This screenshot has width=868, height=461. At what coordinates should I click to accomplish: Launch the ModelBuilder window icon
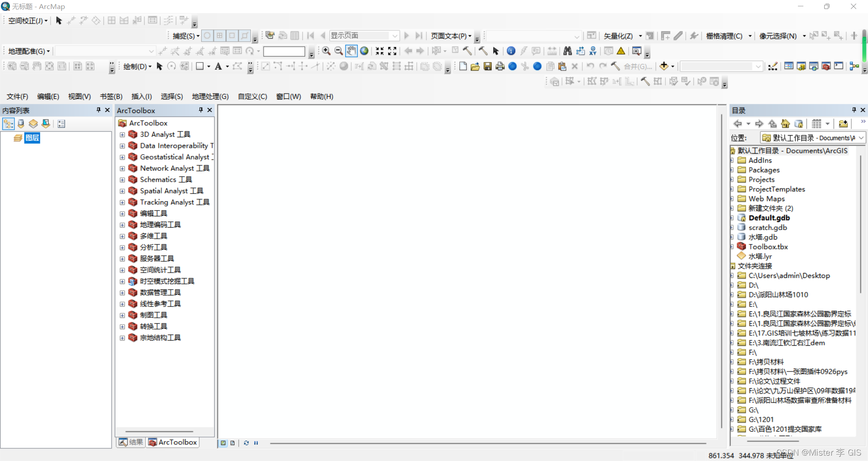pyautogui.click(x=854, y=66)
